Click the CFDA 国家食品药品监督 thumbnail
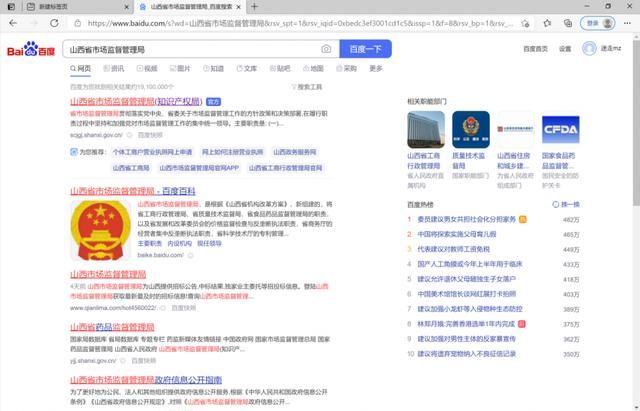Viewport: 640px width, 411px height. point(560,130)
